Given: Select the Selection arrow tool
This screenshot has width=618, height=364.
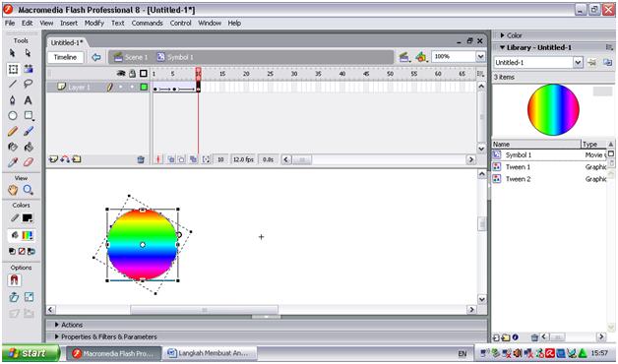Looking at the screenshot, I should [x=13, y=53].
